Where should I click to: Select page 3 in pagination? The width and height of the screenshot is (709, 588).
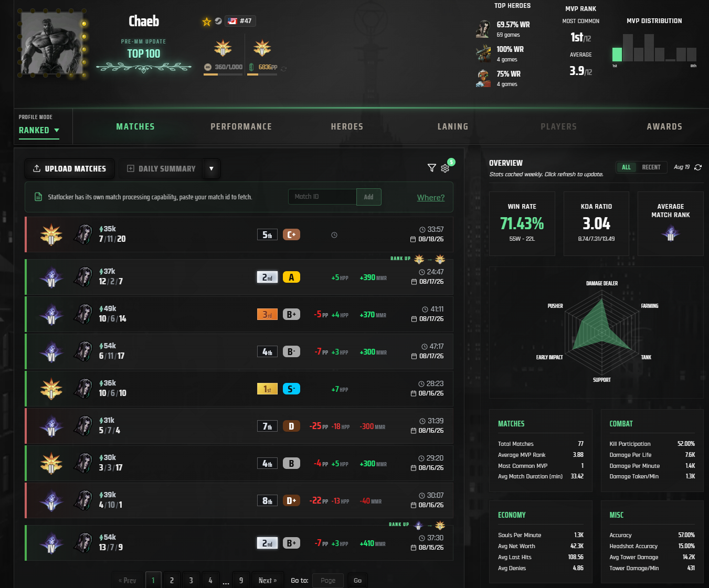[191, 580]
